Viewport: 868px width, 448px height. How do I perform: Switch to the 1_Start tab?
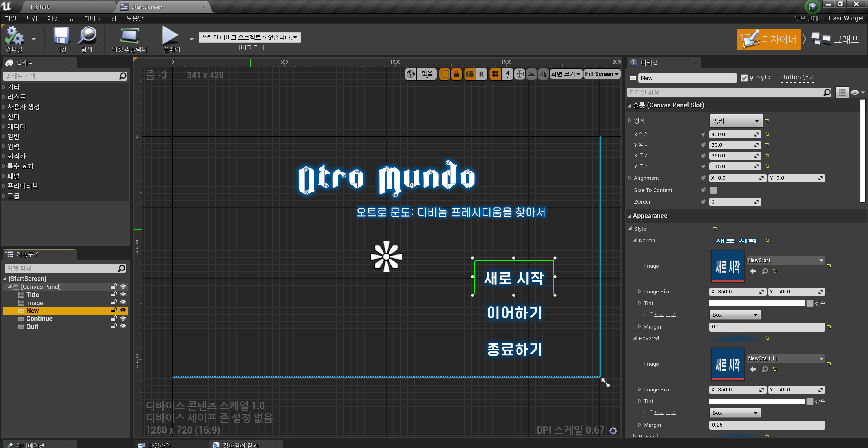tap(40, 7)
